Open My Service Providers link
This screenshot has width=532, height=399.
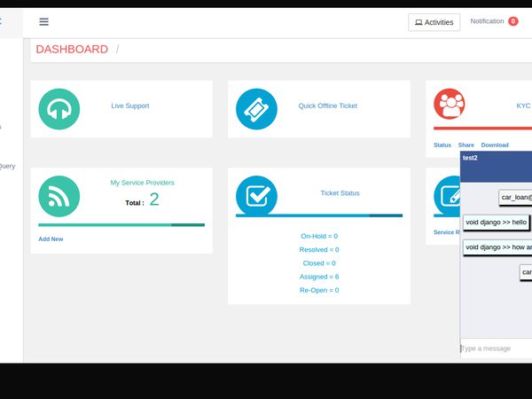coord(142,183)
